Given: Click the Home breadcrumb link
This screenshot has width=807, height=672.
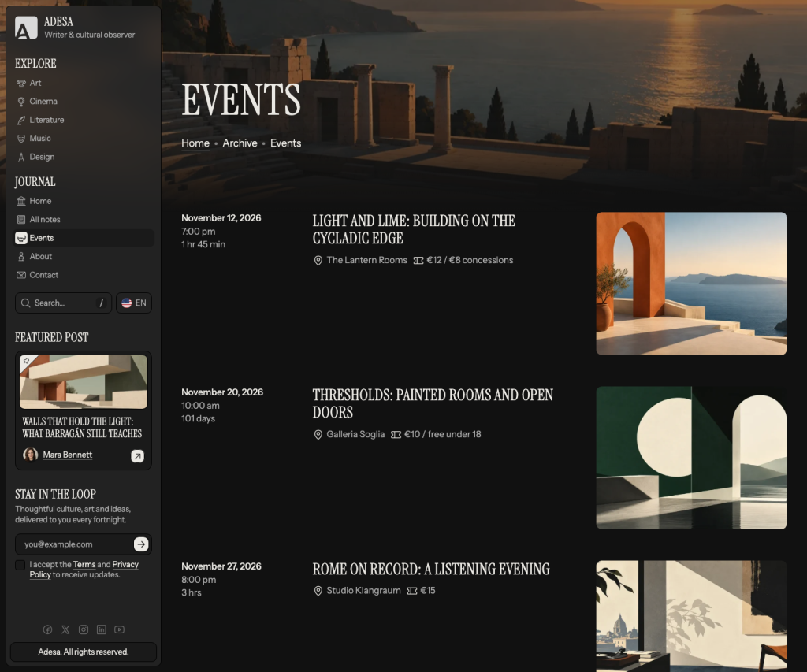Looking at the screenshot, I should pyautogui.click(x=195, y=143).
